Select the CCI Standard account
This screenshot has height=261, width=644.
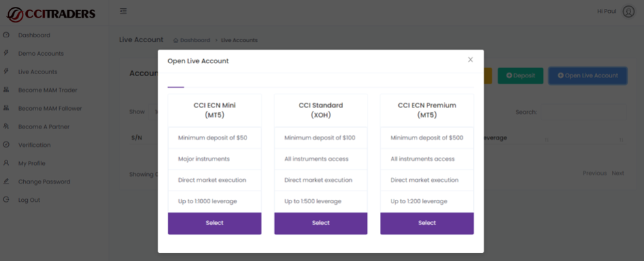pos(321,223)
